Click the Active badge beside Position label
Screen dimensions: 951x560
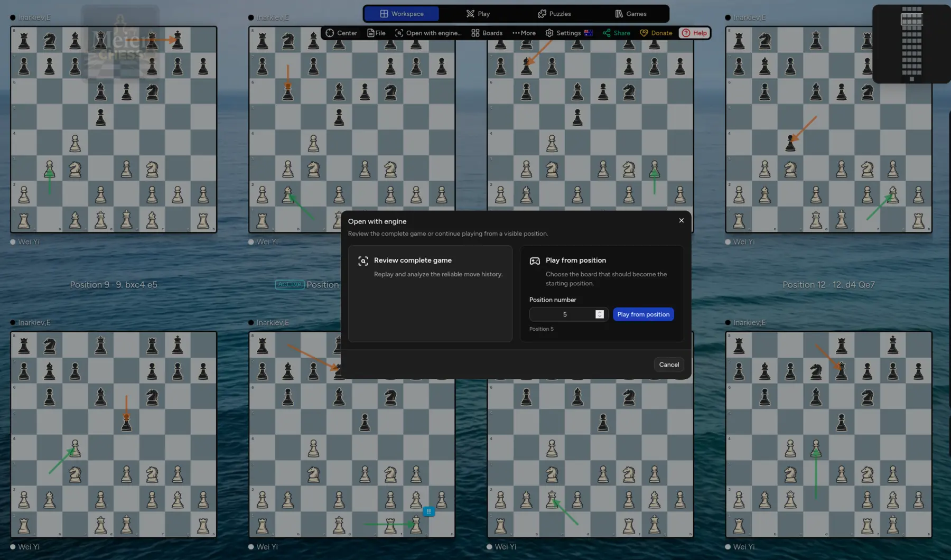pyautogui.click(x=290, y=284)
